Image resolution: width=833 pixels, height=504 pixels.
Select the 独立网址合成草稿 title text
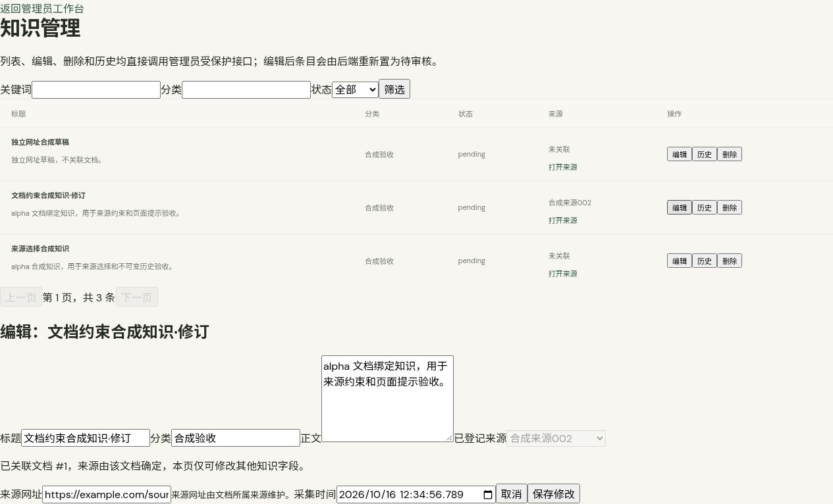coord(40,142)
